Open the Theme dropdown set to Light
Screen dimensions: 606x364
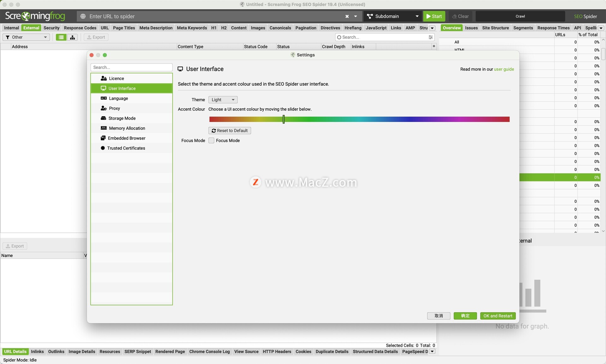(x=223, y=100)
